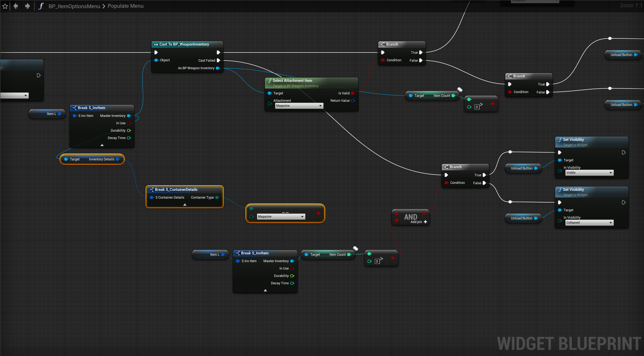Click the Durability float pin on the lower Break S_InvItem node
This screenshot has height=356, width=644.
pos(292,276)
